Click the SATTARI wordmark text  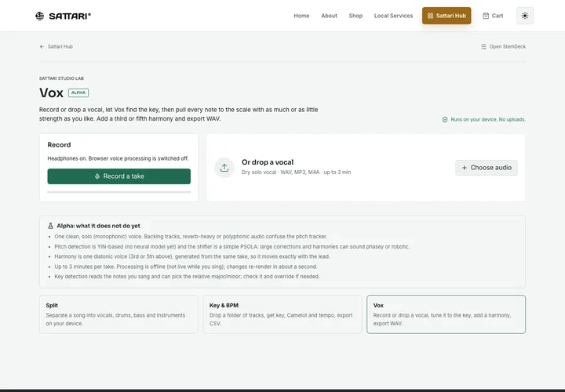click(70, 16)
